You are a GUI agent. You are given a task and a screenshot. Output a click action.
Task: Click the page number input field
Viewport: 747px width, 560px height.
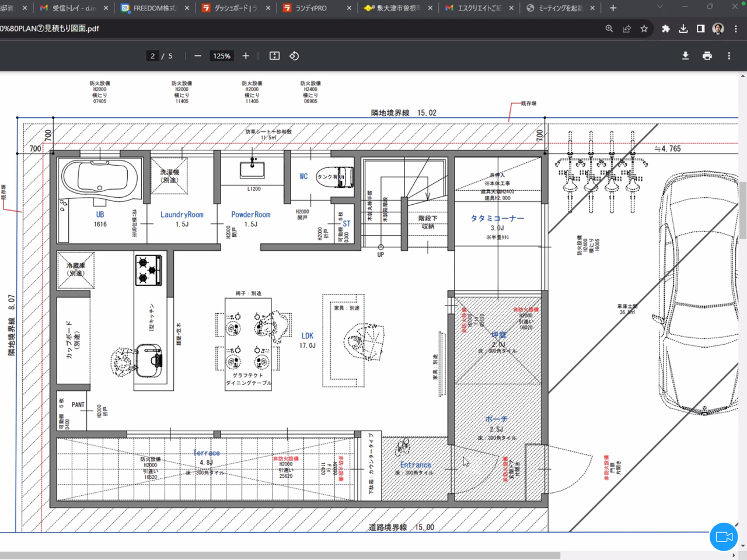[x=153, y=56]
